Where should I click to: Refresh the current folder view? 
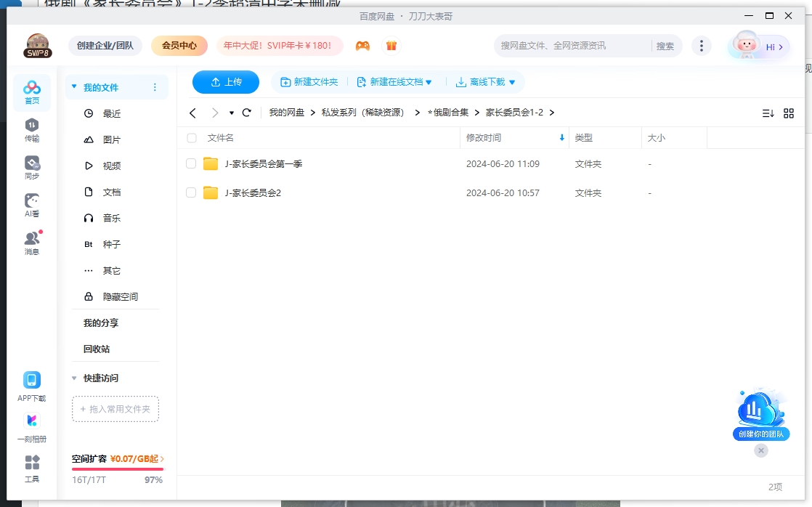[x=246, y=113]
